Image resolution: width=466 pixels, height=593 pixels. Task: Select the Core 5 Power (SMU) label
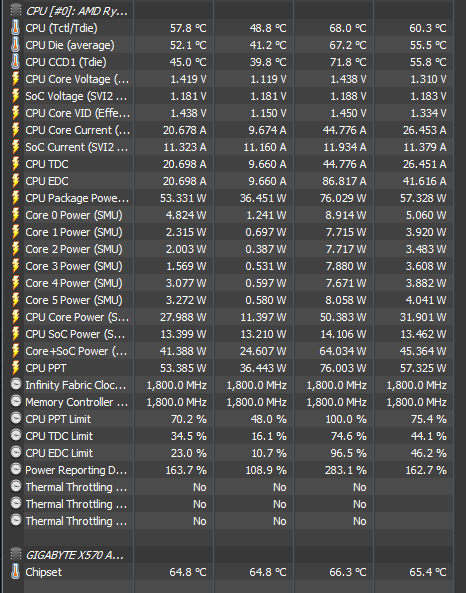click(x=74, y=300)
